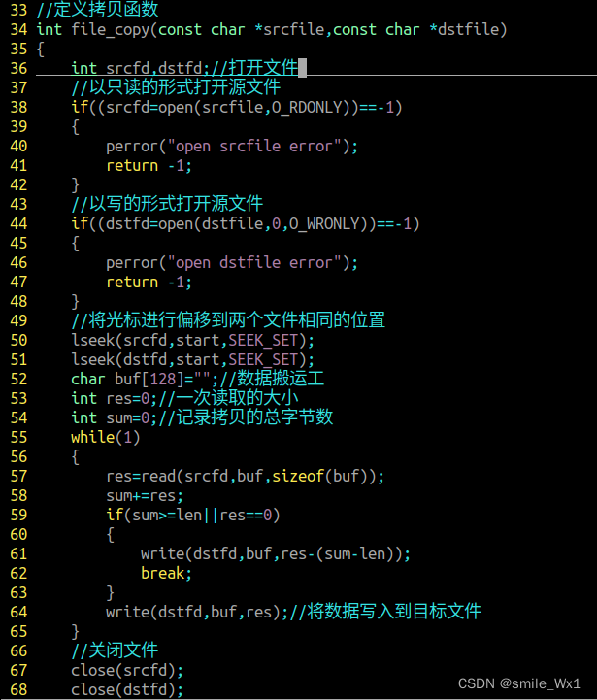
Task: Click line number 57
Action: click(18, 476)
